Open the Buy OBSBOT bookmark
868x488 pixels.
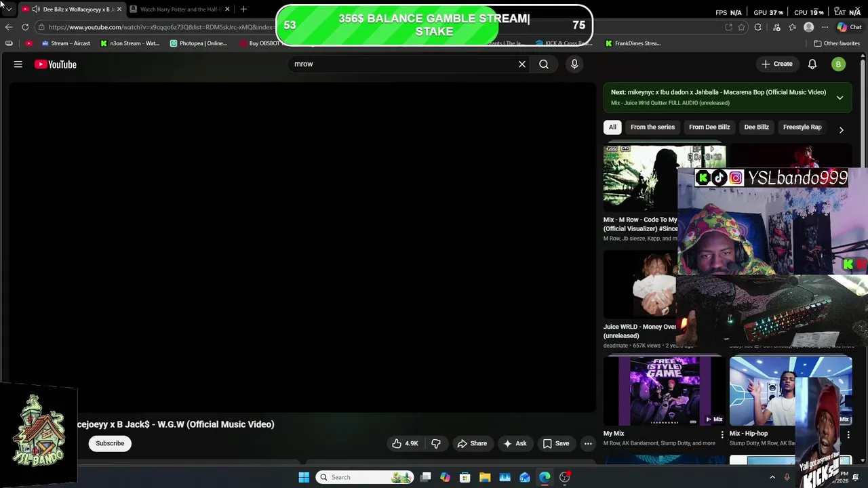[x=259, y=43]
